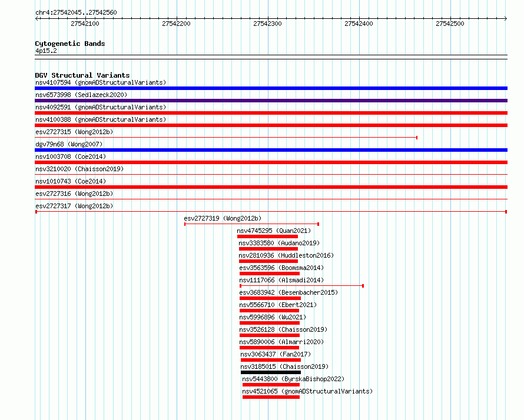Open the nsv6573998 (Sedlazeck2020) label
This screenshot has width=524, height=420.
point(81,95)
